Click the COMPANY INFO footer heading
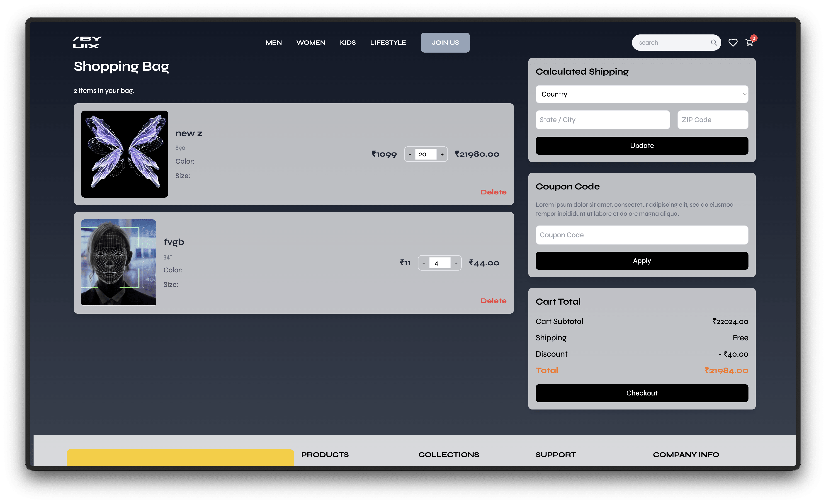Screen dimensions: 826x504 coord(686,455)
